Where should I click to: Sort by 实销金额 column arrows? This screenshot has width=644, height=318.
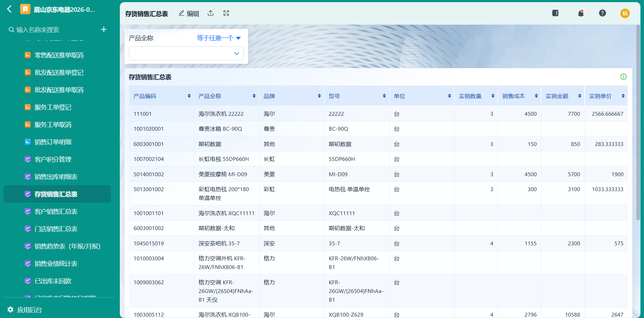pos(579,96)
